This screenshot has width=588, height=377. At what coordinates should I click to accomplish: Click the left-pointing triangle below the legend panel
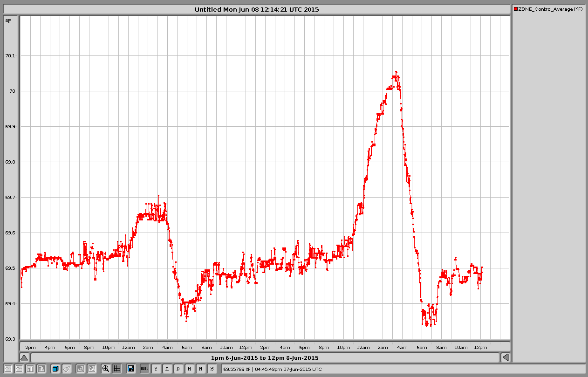tap(506, 357)
